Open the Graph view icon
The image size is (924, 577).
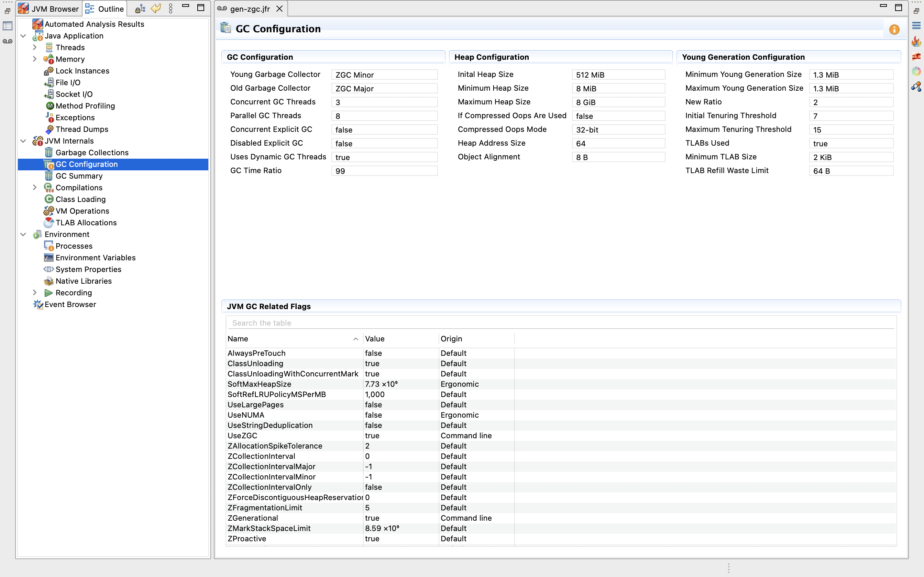click(916, 87)
